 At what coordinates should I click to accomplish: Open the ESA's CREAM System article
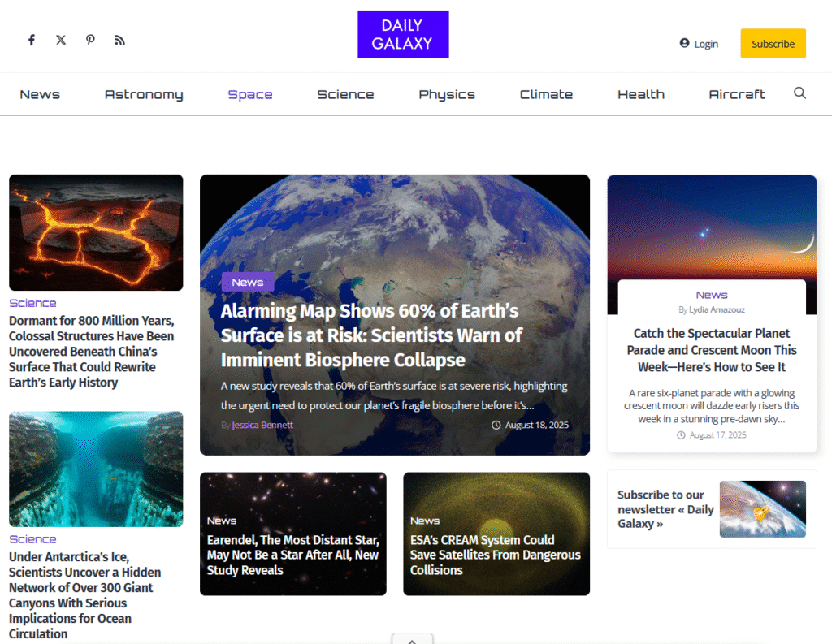[x=496, y=555]
